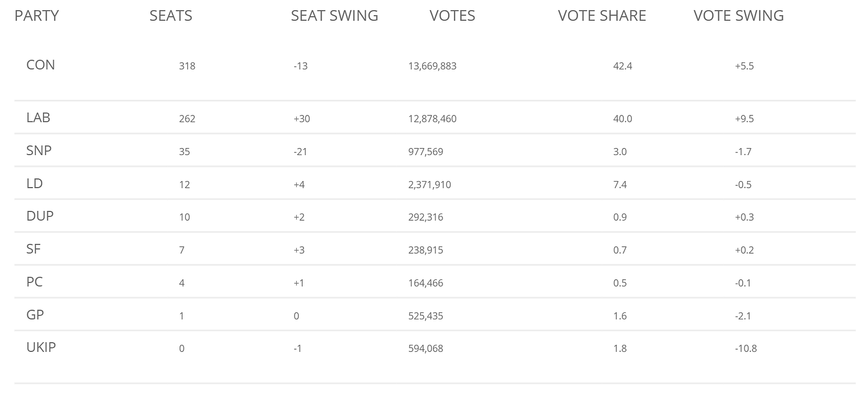The height and width of the screenshot is (398, 868).
Task: Select the LD party row label
Action: click(x=35, y=184)
